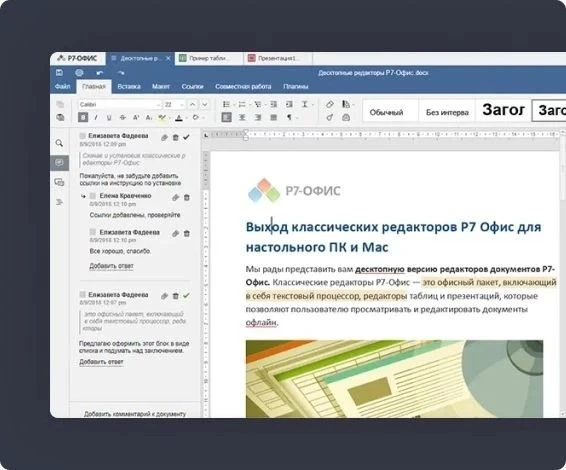The height and width of the screenshot is (470, 566).
Task: Decrement the font size with the down arrow
Action: [x=205, y=104]
